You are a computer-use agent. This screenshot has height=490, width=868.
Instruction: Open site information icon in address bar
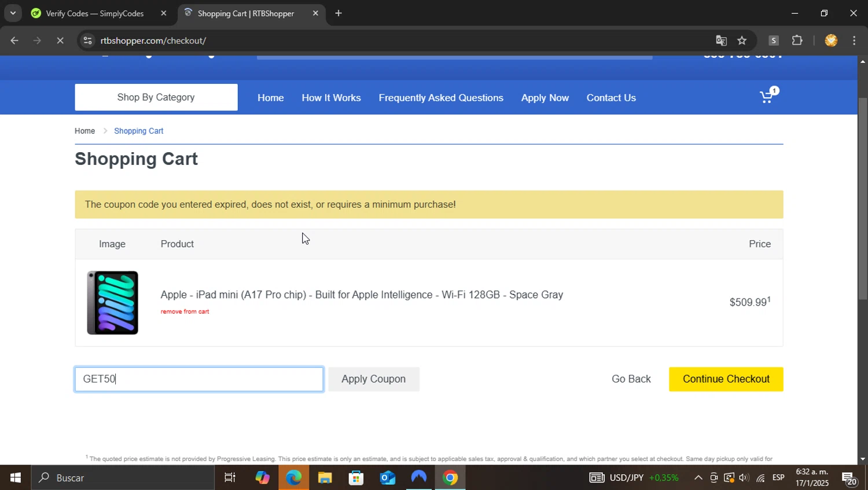pyautogui.click(x=87, y=40)
